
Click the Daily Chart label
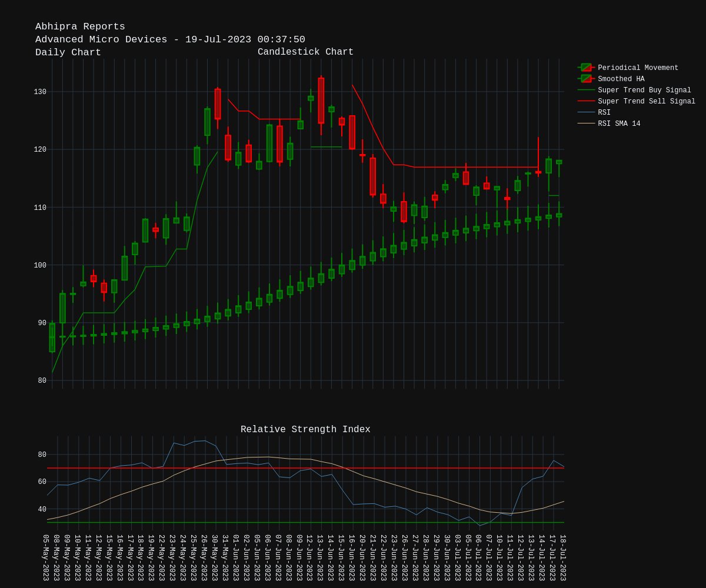68,52
